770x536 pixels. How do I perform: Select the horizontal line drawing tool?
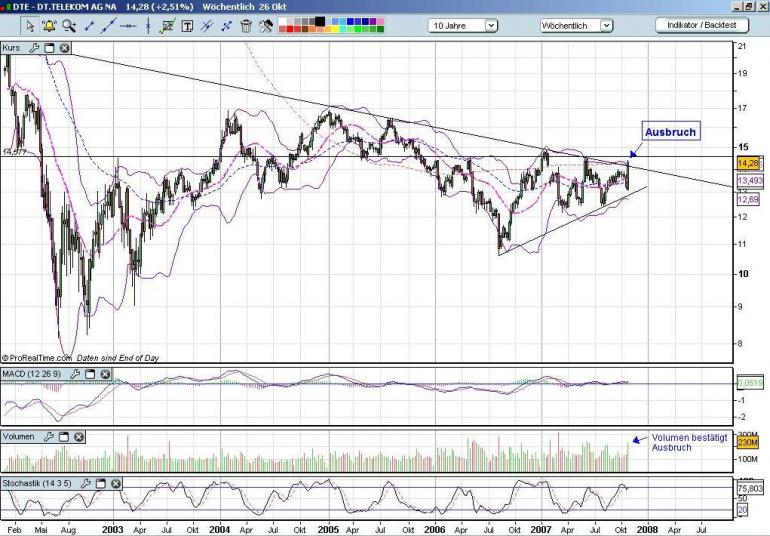[128, 26]
